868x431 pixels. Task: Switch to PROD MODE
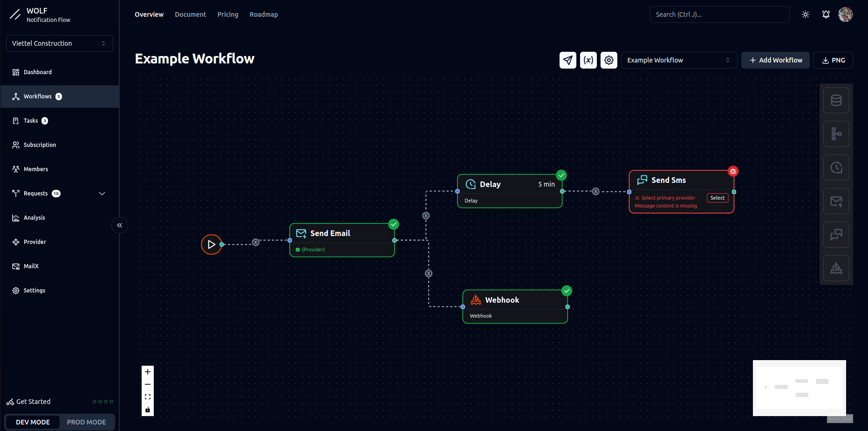87,422
